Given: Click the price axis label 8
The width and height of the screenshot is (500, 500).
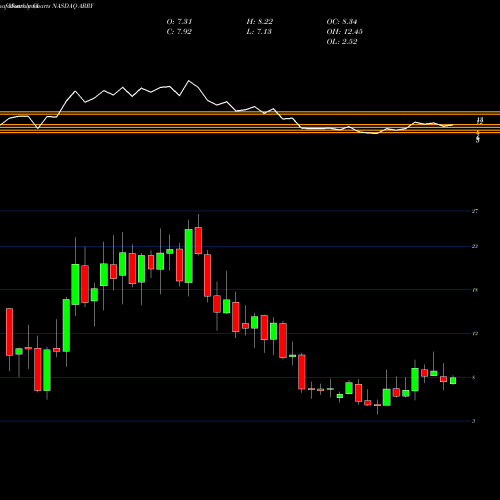Looking at the screenshot, I should point(474,377).
